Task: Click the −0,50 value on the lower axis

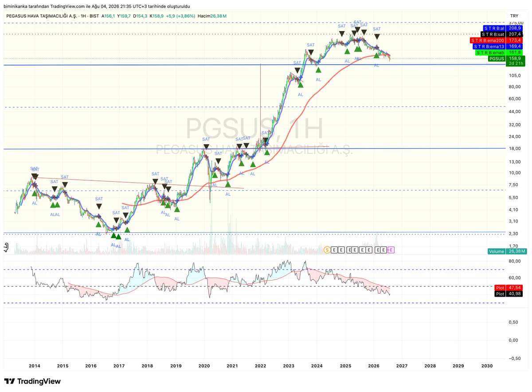Action: (x=514, y=358)
